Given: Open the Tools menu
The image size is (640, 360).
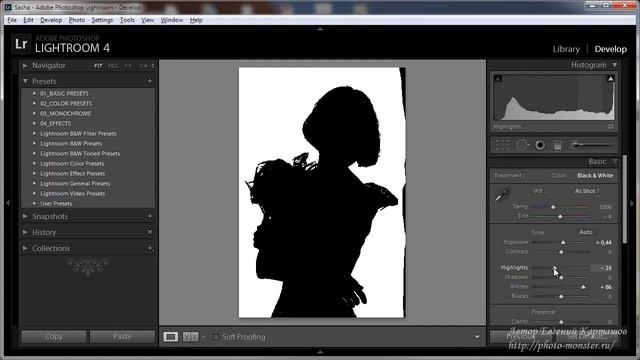Looking at the screenshot, I should coord(127,20).
